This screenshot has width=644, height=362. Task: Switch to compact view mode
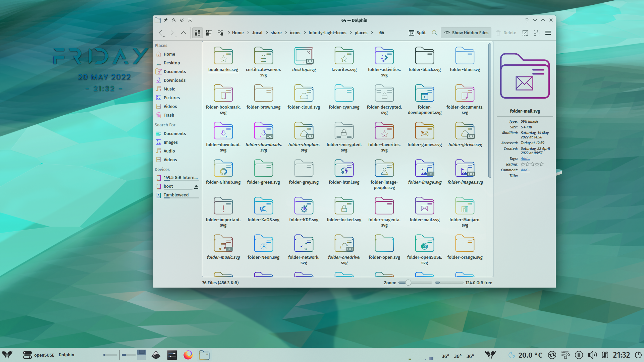(209, 33)
